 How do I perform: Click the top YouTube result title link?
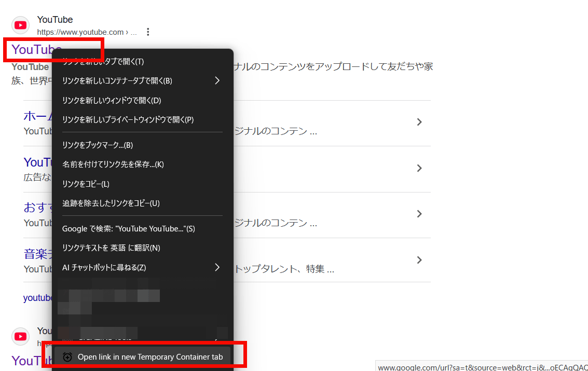(x=35, y=49)
